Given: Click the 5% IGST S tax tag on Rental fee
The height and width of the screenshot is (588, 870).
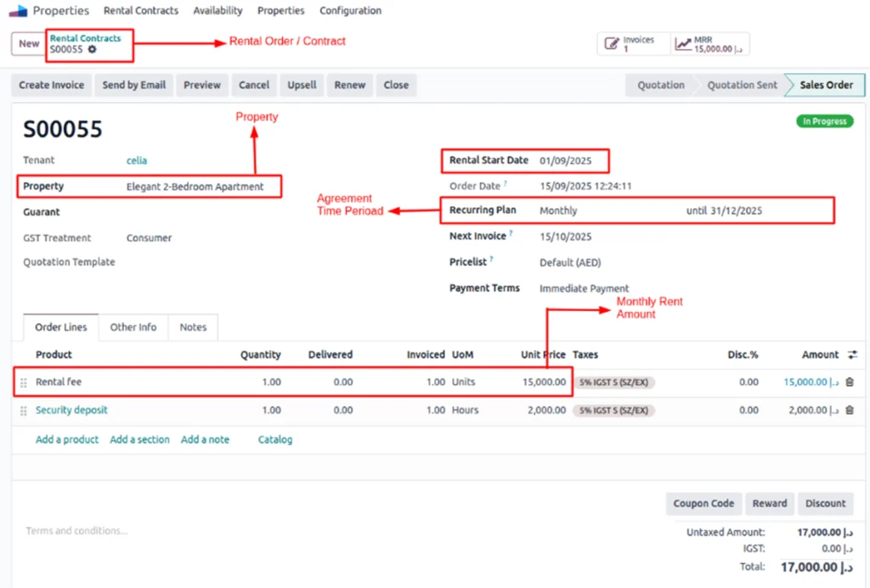Looking at the screenshot, I should coord(613,382).
